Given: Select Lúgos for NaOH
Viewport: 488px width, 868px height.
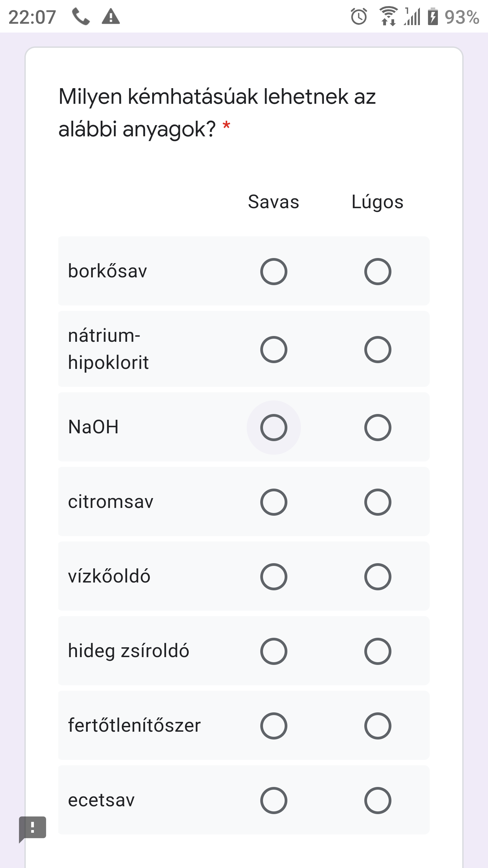Looking at the screenshot, I should 378,428.
